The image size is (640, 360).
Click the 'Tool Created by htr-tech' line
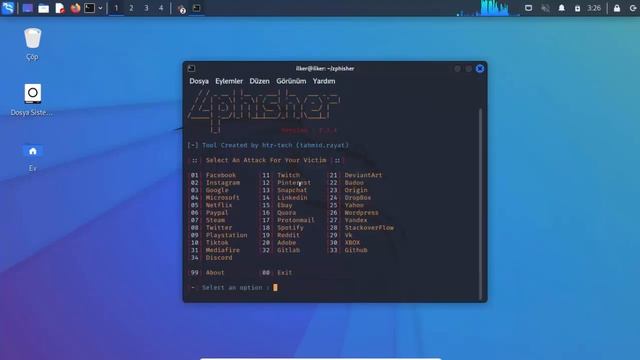coord(268,145)
